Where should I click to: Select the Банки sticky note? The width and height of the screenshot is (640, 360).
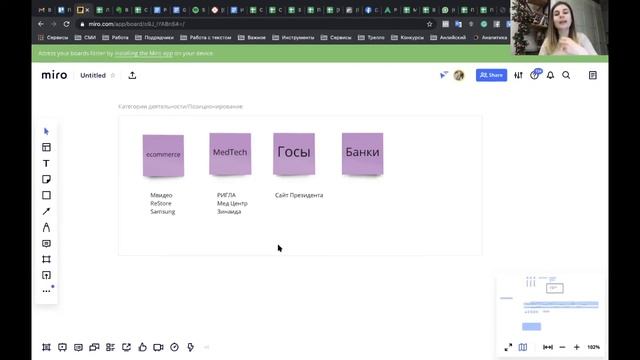(362, 154)
